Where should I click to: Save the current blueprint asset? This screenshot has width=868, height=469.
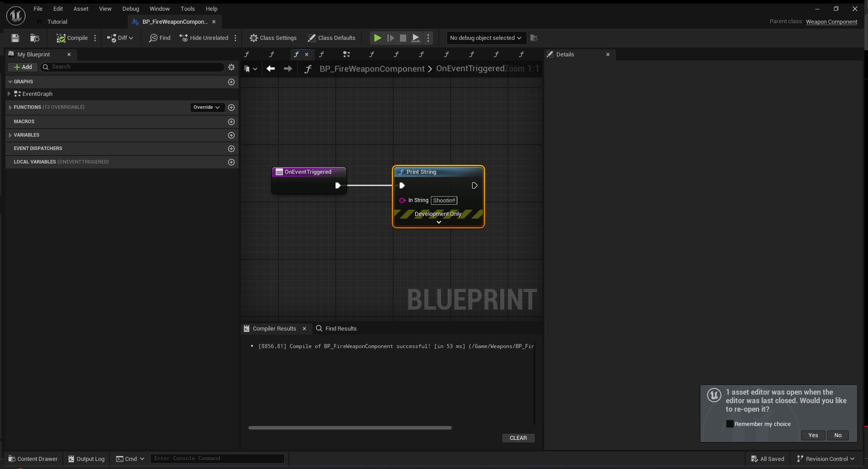15,38
